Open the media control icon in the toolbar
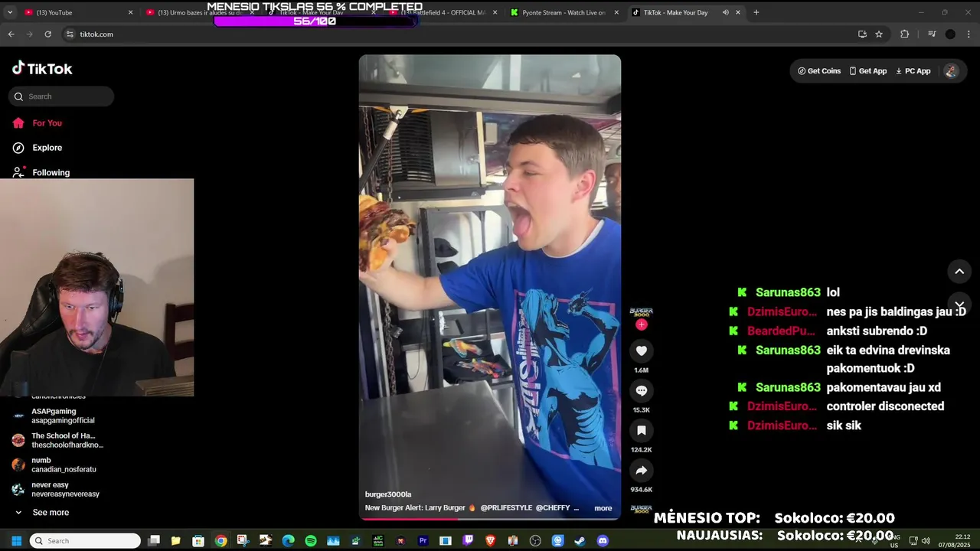980x551 pixels. pyautogui.click(x=932, y=34)
